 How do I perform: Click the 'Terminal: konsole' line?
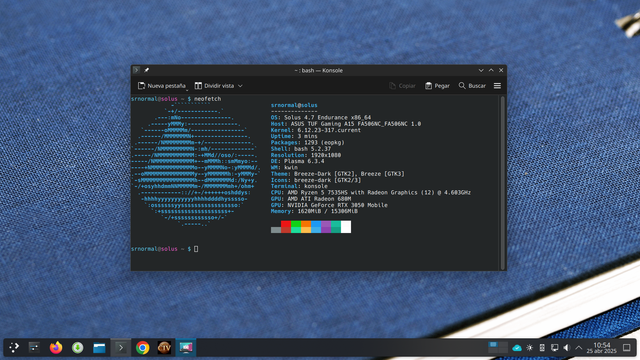tap(299, 186)
